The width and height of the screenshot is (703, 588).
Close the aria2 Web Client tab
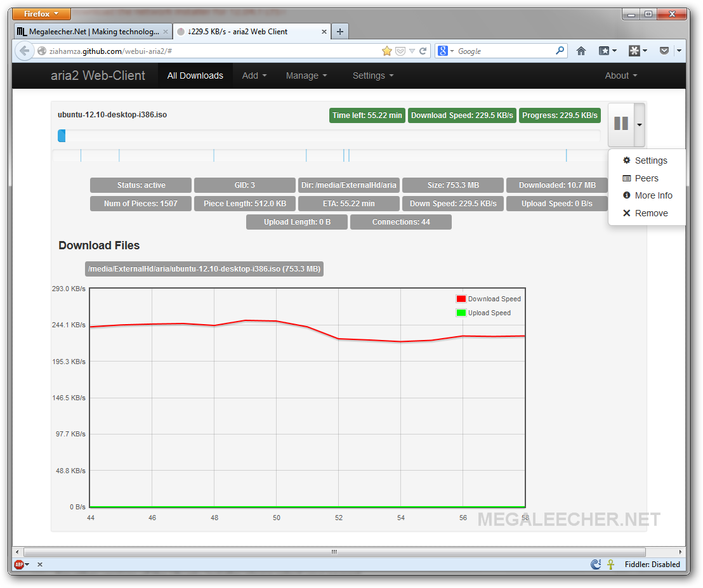click(x=324, y=32)
